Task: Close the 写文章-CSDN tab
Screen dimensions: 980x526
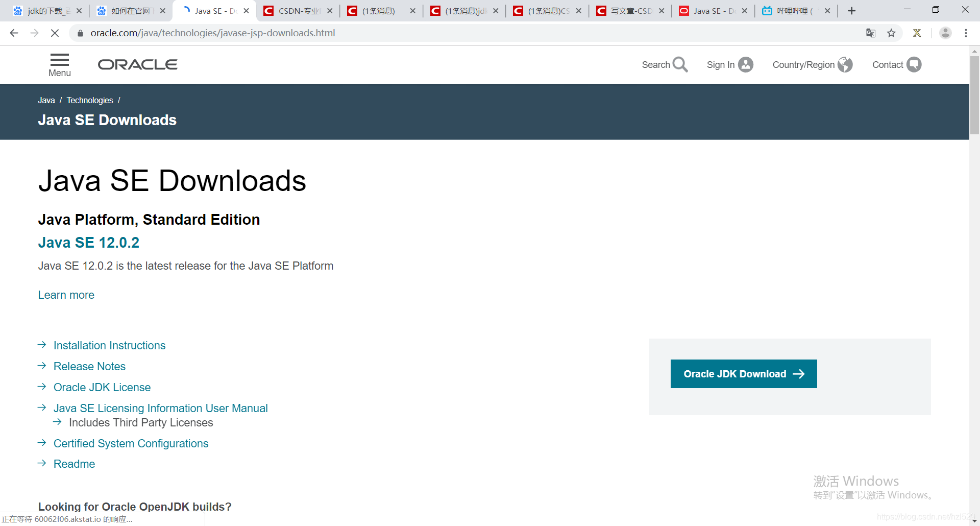Action: pos(661,11)
